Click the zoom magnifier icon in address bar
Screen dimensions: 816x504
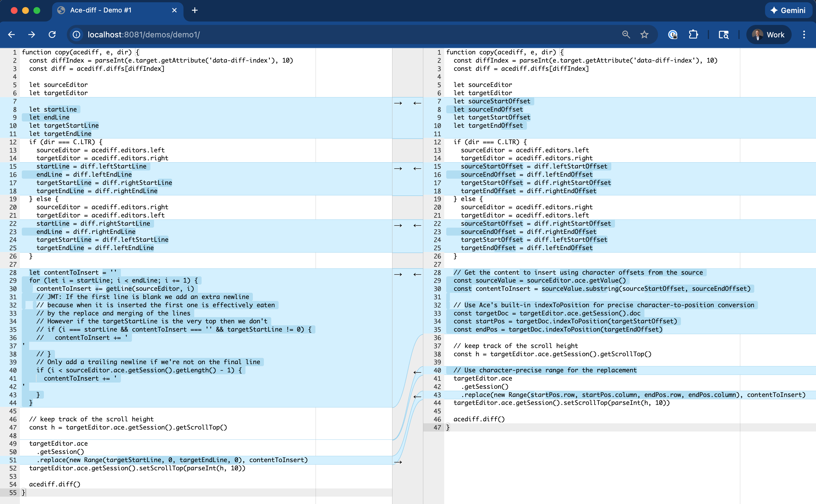pyautogui.click(x=626, y=35)
